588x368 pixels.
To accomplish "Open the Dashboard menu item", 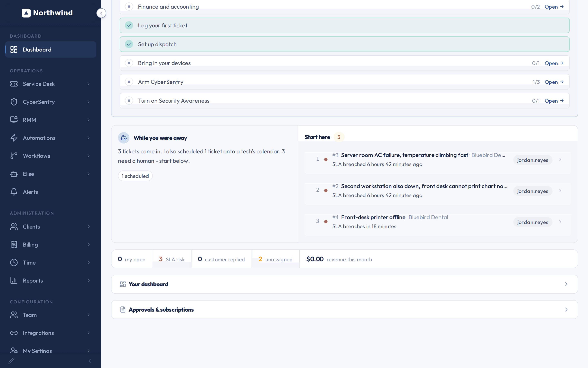I will click(x=51, y=49).
